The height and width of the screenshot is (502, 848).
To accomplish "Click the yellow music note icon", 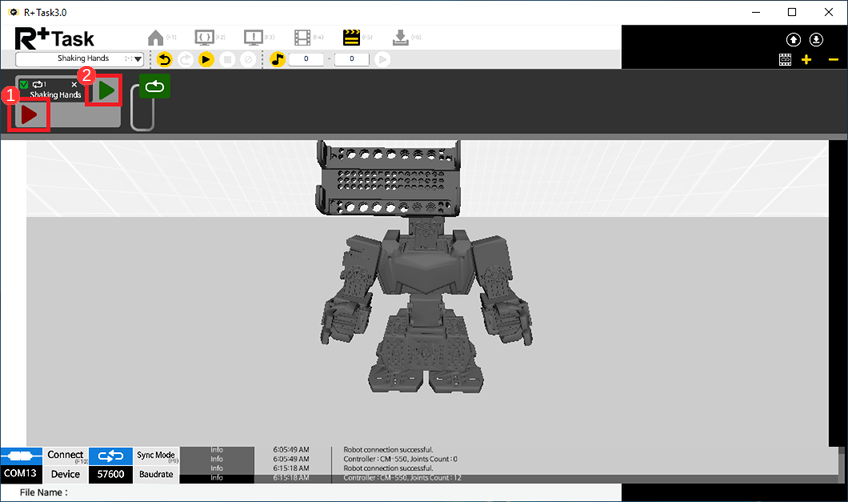I will (278, 60).
